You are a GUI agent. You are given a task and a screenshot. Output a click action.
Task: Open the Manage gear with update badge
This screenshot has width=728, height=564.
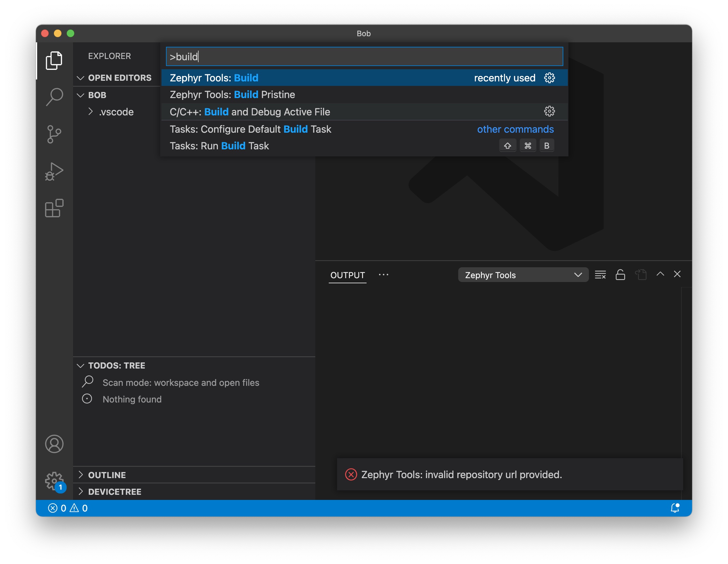pos(54,481)
